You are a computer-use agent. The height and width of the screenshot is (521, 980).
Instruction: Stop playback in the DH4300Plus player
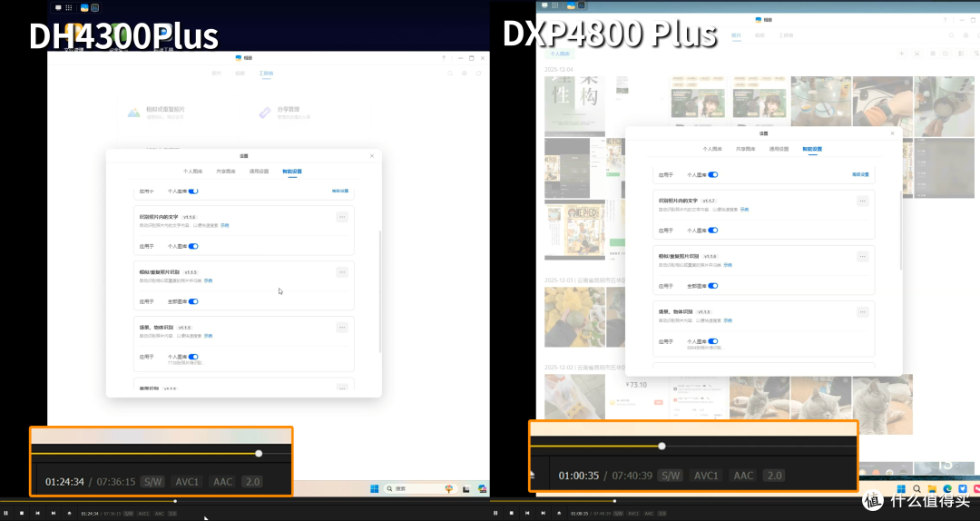[21, 513]
